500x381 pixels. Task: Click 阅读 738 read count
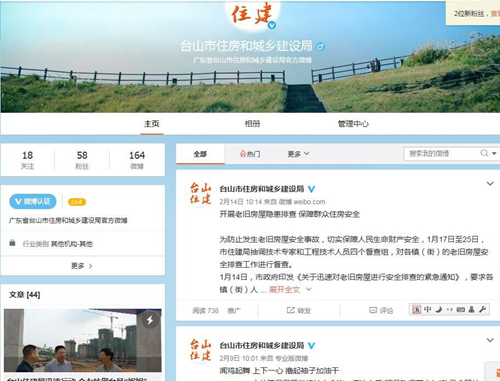point(205,311)
